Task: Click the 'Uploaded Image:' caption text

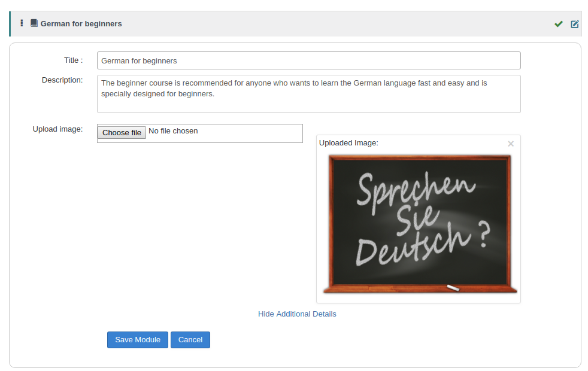Action: click(x=348, y=143)
